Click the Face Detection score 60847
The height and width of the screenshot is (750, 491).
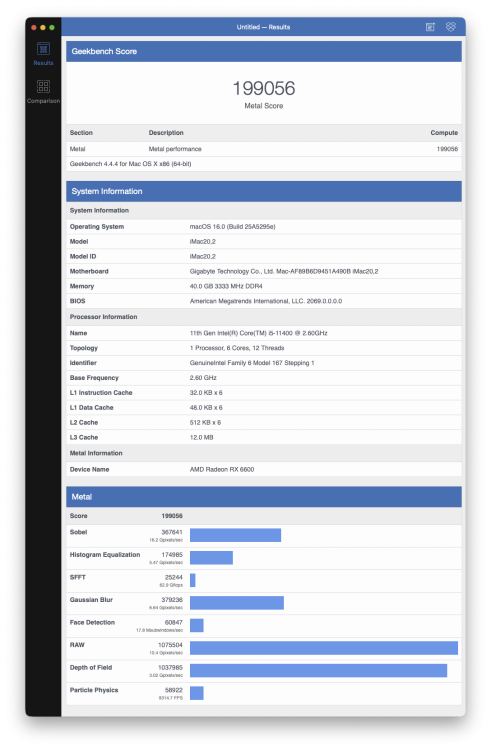[x=174, y=623]
